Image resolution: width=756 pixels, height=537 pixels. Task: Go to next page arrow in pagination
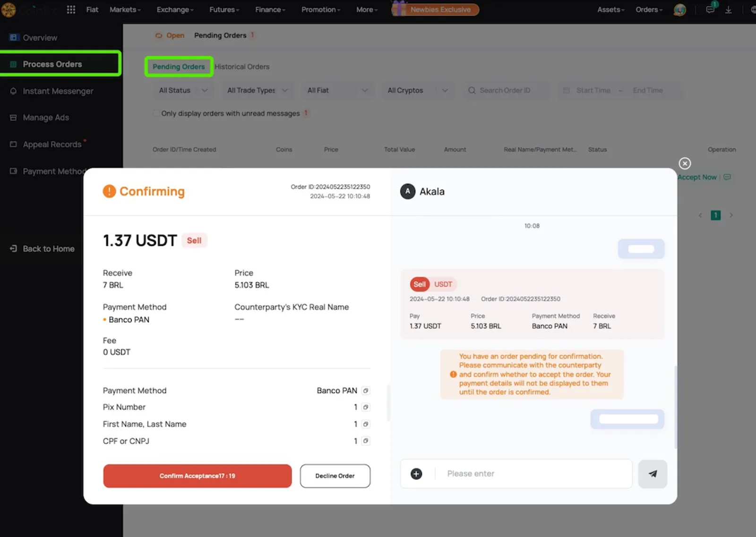(731, 215)
